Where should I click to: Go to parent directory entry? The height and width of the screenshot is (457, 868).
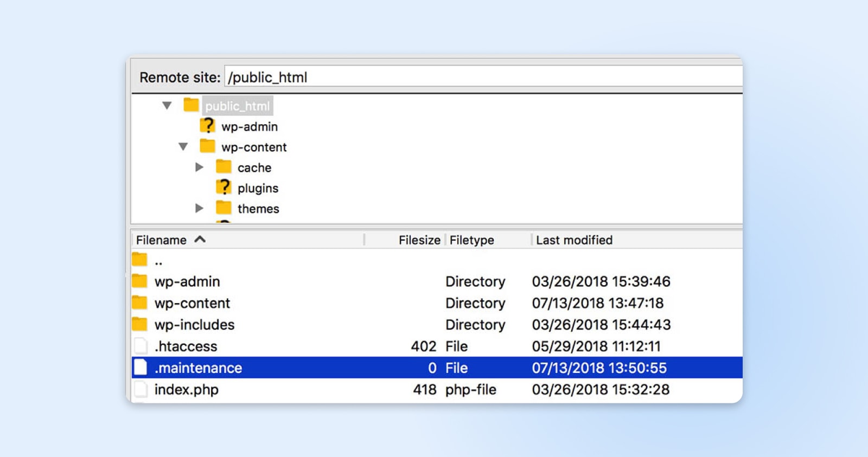click(158, 261)
